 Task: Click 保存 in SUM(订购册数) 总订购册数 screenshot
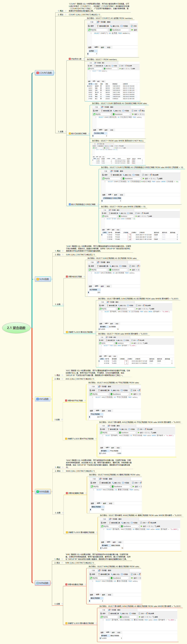(x=91, y=266)
